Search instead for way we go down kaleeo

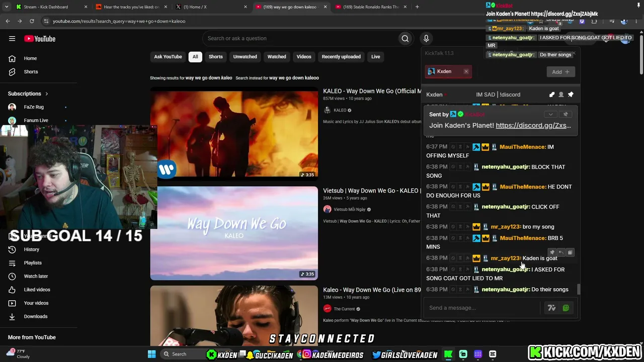(x=294, y=78)
